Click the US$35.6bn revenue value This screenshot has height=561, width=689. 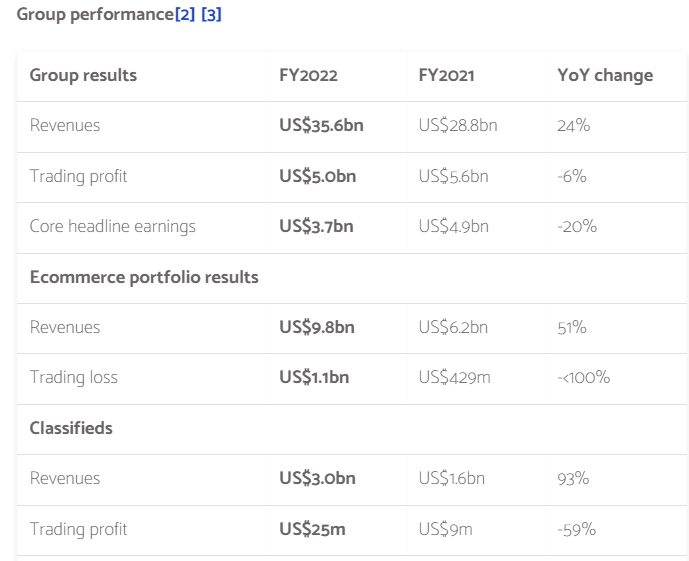click(317, 126)
